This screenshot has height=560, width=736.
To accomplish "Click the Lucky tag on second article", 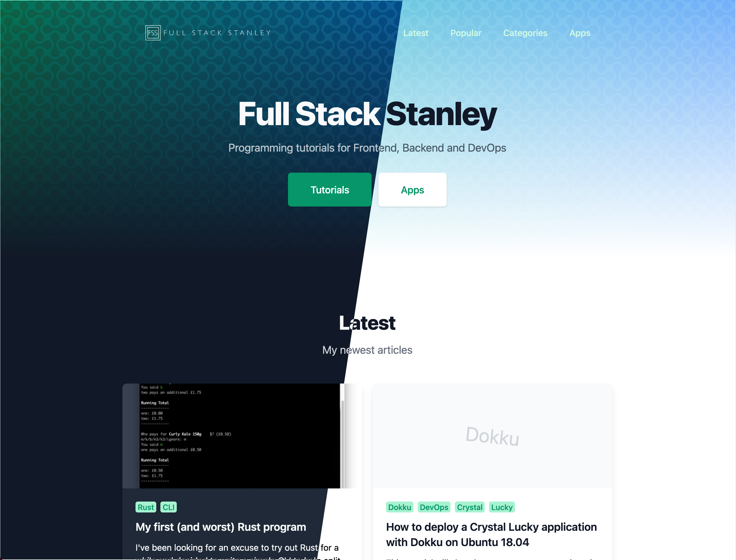I will pos(501,507).
